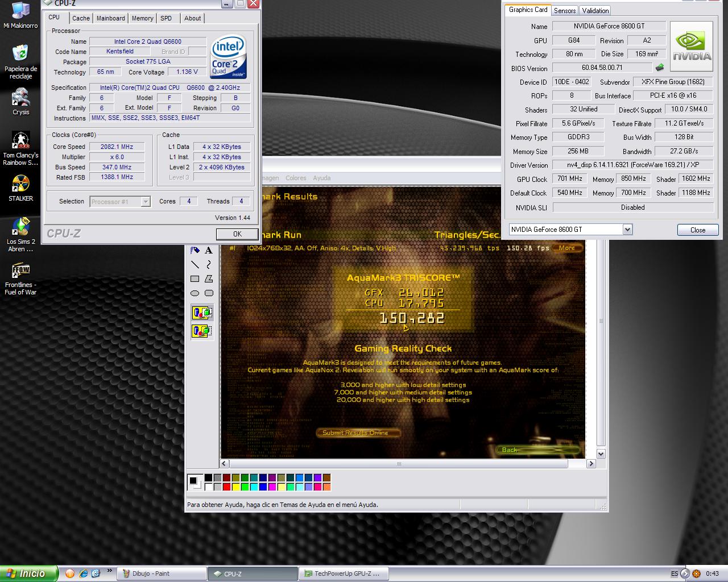728x582 pixels.
Task: Switch to the Mainboard tab in CPU-Z
Action: 110,18
